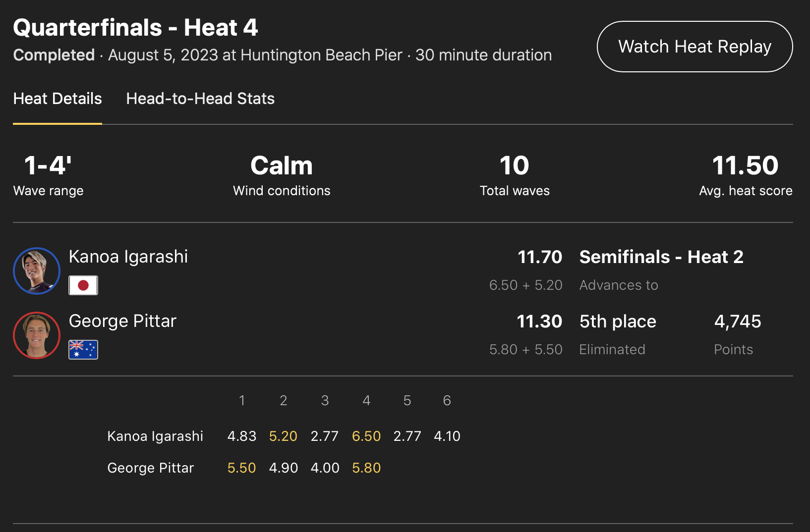The width and height of the screenshot is (810, 532).
Task: Click the 5th place result text
Action: pos(618,321)
